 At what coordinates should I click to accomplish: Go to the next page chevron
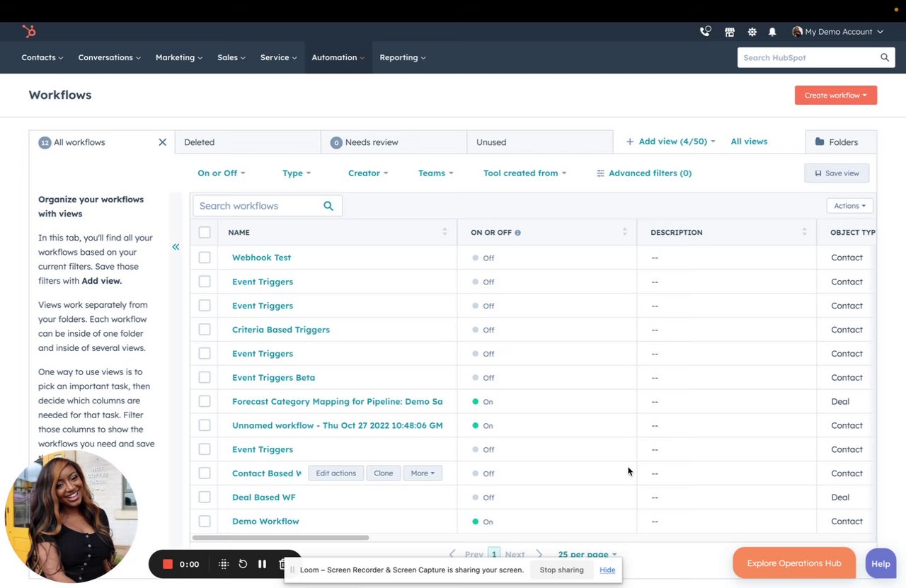(539, 554)
